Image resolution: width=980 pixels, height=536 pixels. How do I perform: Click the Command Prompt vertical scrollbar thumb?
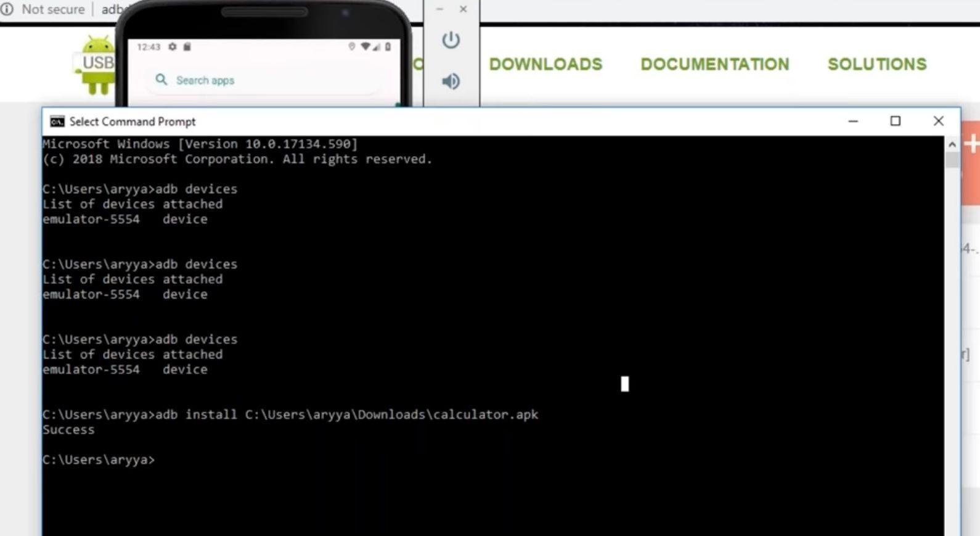952,160
